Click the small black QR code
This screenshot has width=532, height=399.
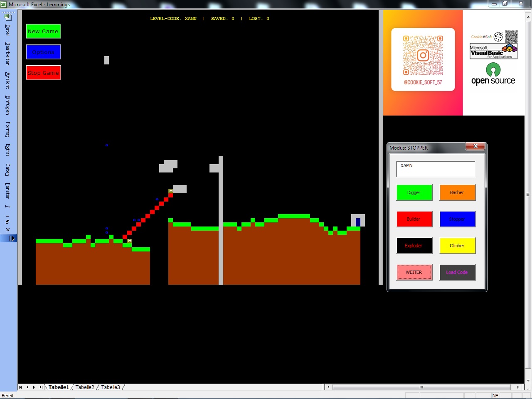(511, 37)
